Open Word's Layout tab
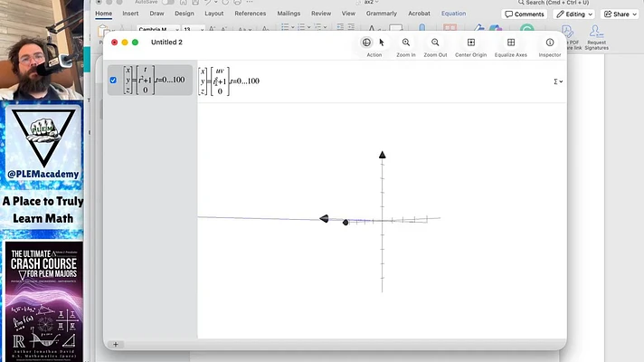644x362 pixels. click(214, 14)
